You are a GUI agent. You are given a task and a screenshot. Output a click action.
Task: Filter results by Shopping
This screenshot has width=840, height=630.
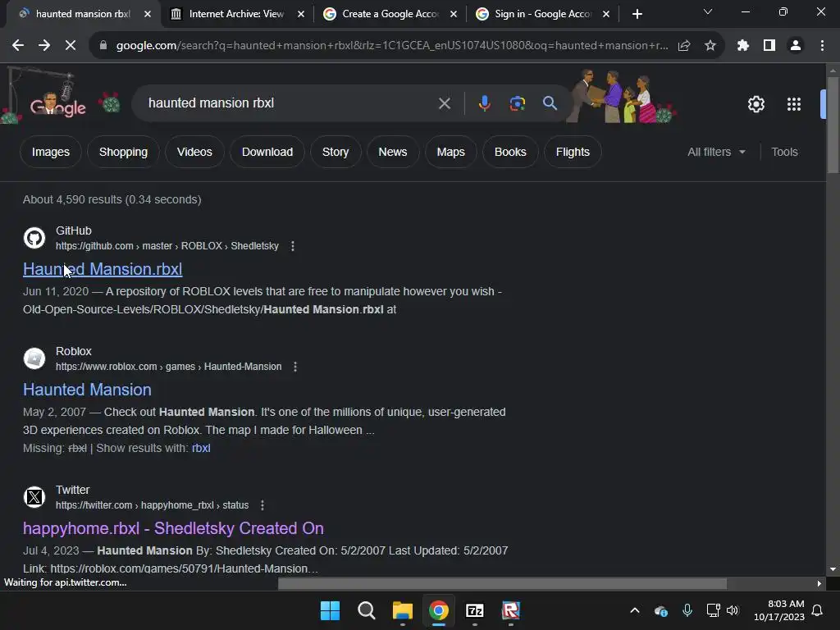(x=123, y=152)
